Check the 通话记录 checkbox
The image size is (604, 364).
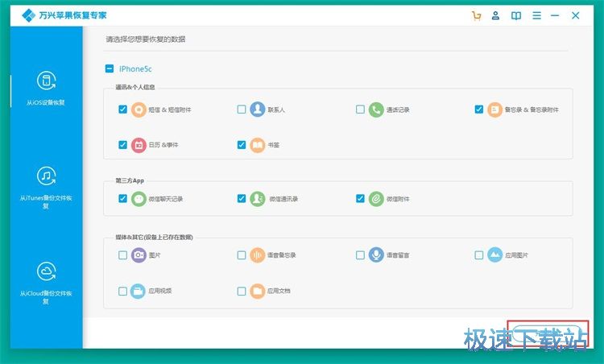(x=360, y=110)
